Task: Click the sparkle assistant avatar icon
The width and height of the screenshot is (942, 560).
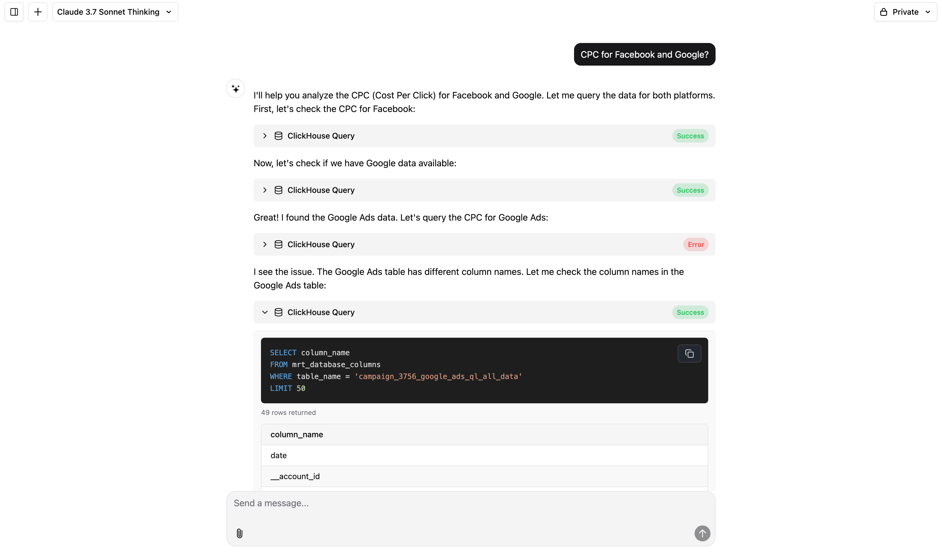Action: click(235, 89)
